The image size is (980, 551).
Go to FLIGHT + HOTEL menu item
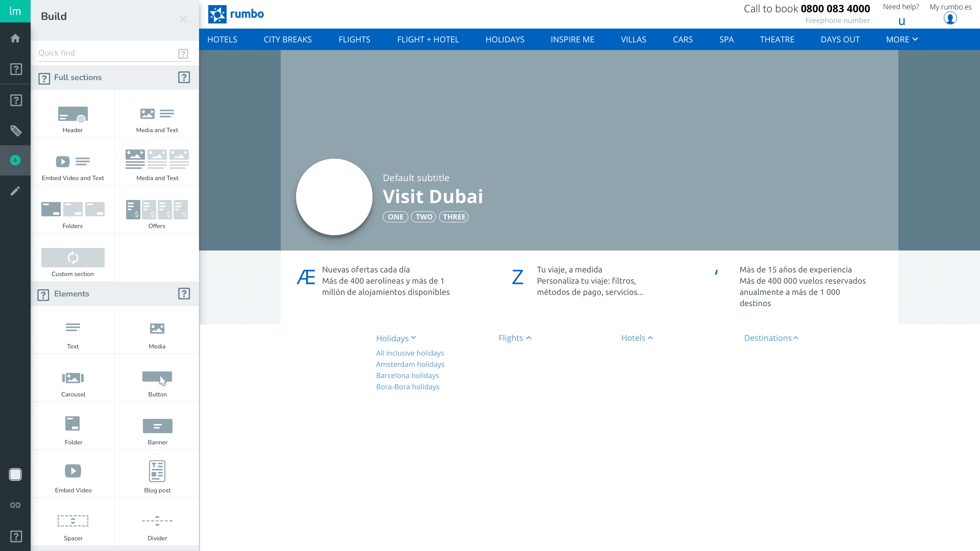coord(428,40)
